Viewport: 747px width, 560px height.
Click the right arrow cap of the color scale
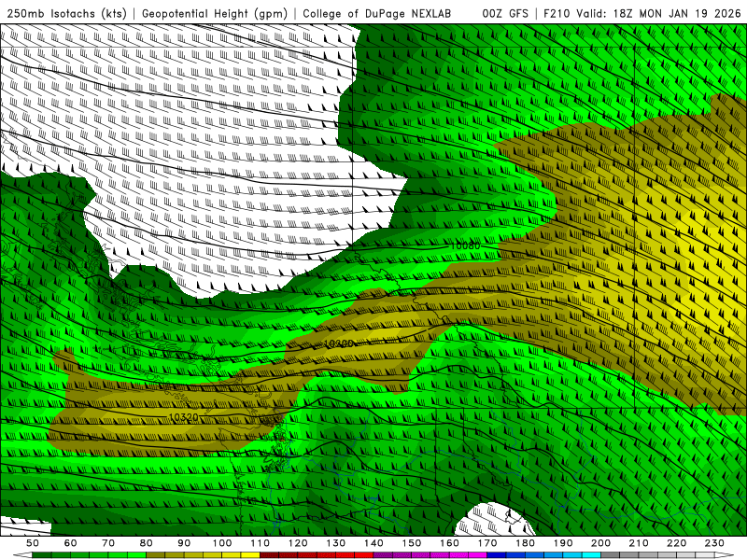coord(725,555)
